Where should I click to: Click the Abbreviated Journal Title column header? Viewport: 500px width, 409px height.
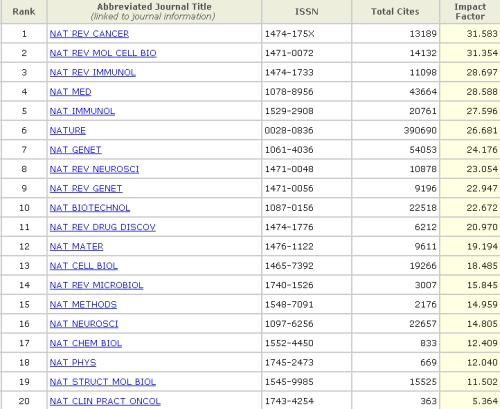click(154, 12)
